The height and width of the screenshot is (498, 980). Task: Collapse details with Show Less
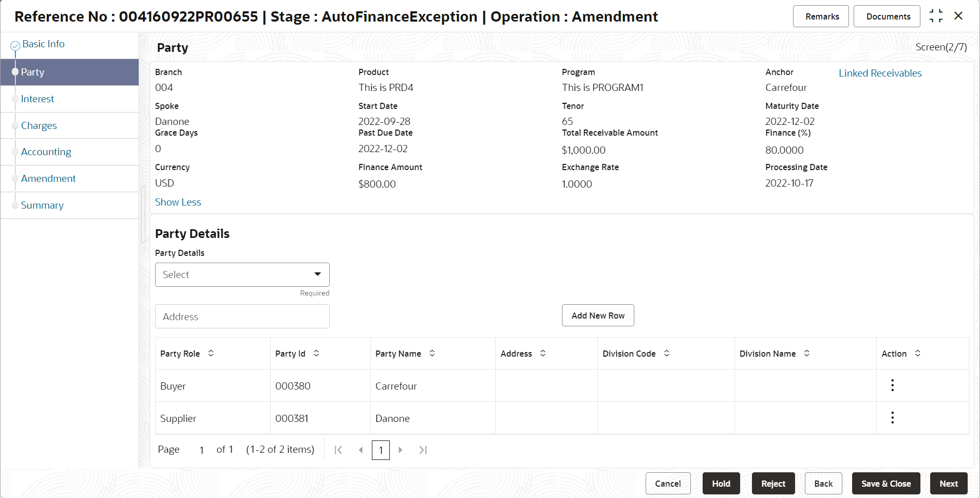(x=178, y=202)
